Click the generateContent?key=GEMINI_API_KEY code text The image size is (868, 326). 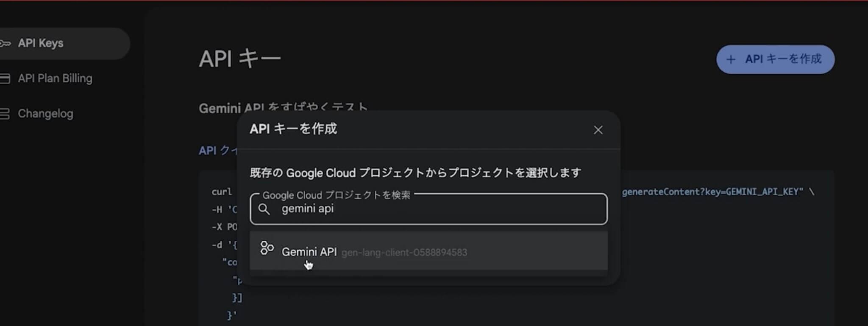(712, 192)
